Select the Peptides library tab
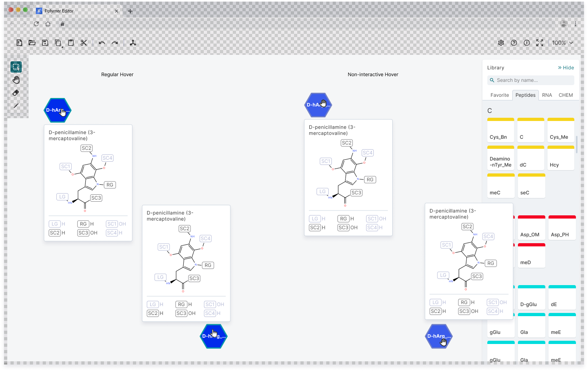This screenshot has height=371, width=588. [x=526, y=95]
